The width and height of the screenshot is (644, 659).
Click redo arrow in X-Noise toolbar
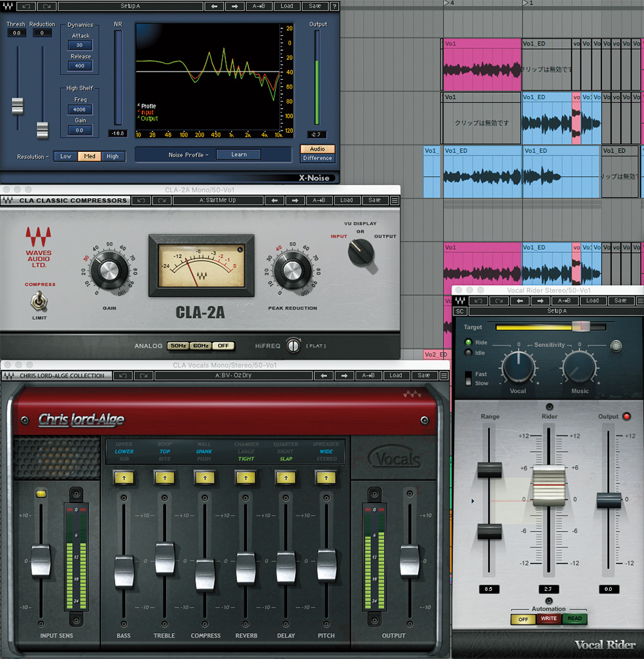[47, 6]
